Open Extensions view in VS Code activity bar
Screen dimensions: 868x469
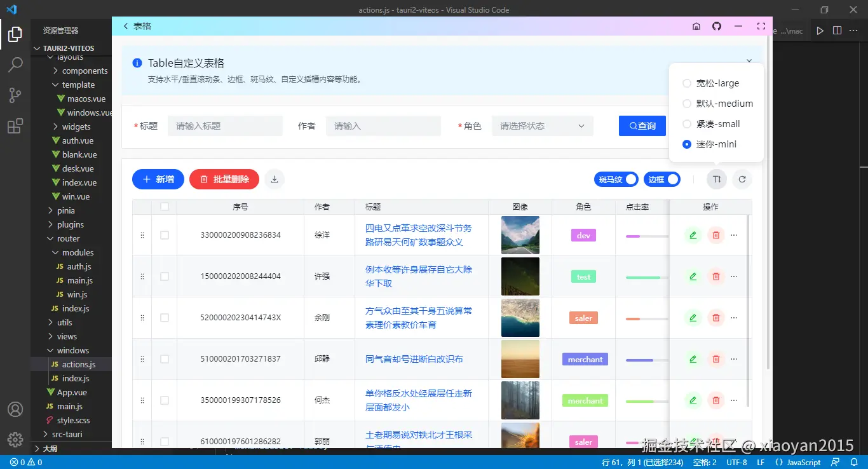(15, 126)
